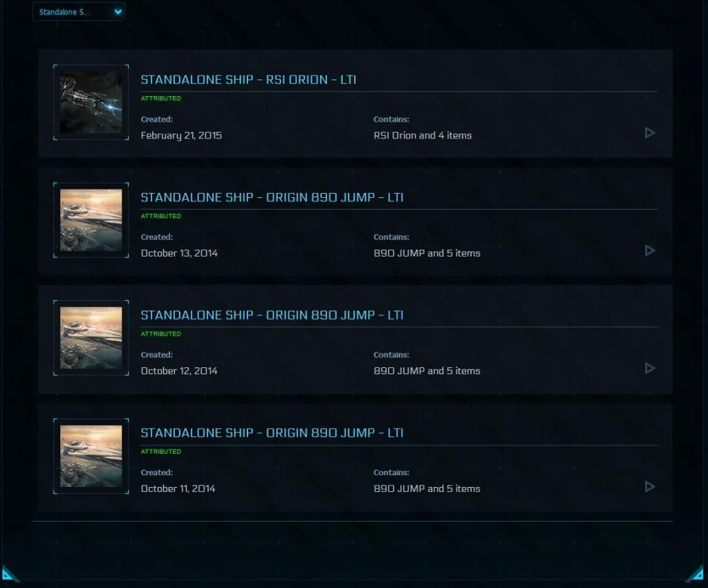The width and height of the screenshot is (708, 588).
Task: Expand the 890 Jump created October 13
Action: (649, 250)
